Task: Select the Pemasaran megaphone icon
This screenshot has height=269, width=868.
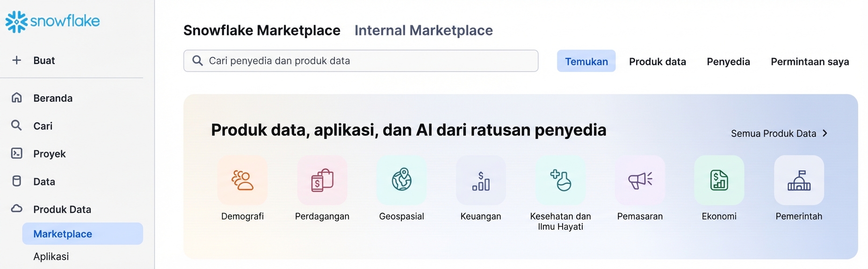Action: pos(640,180)
